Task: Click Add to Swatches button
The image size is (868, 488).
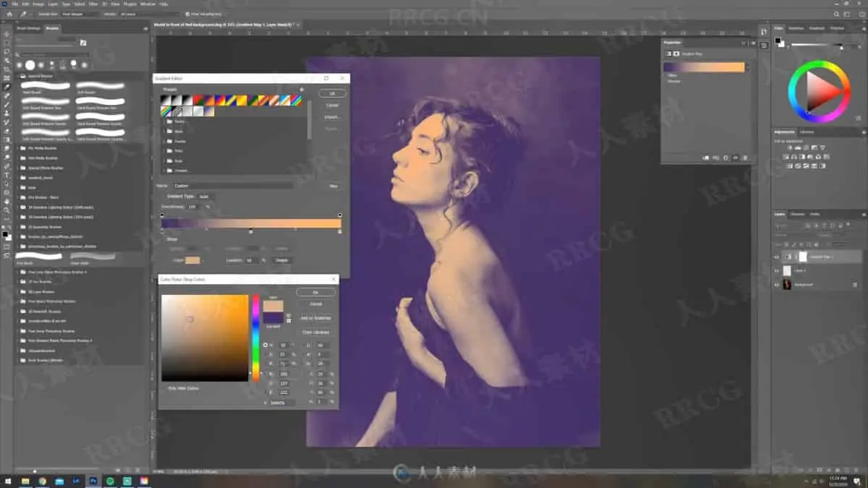Action: tap(315, 318)
